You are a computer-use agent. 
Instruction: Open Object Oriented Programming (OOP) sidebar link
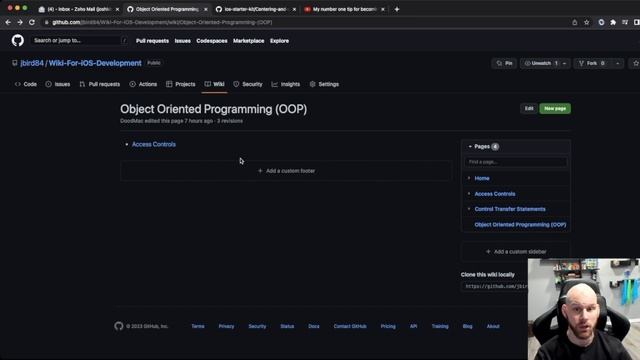click(520, 224)
